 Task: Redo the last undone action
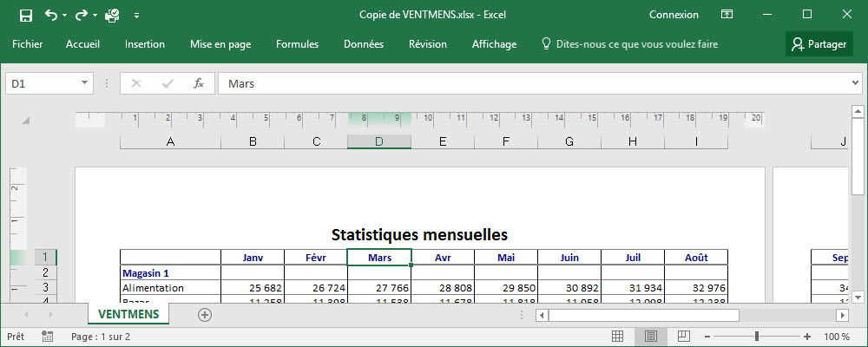coord(81,15)
